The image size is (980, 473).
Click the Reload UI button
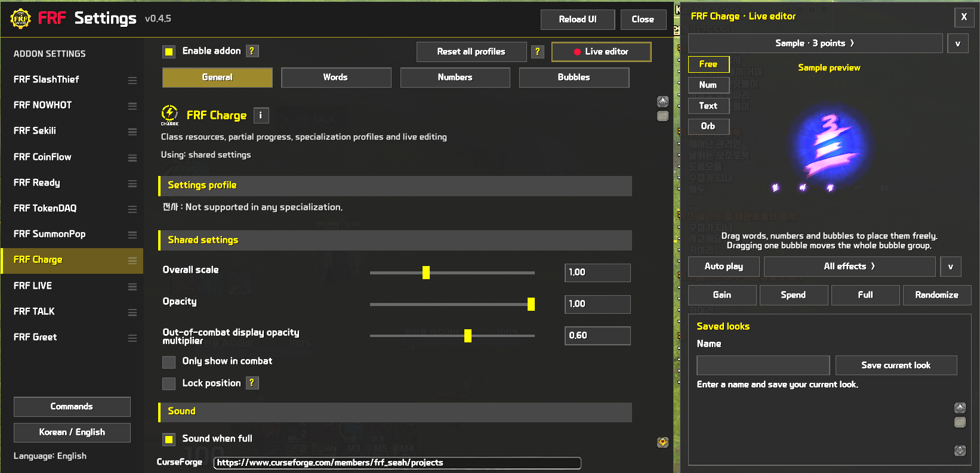click(578, 20)
